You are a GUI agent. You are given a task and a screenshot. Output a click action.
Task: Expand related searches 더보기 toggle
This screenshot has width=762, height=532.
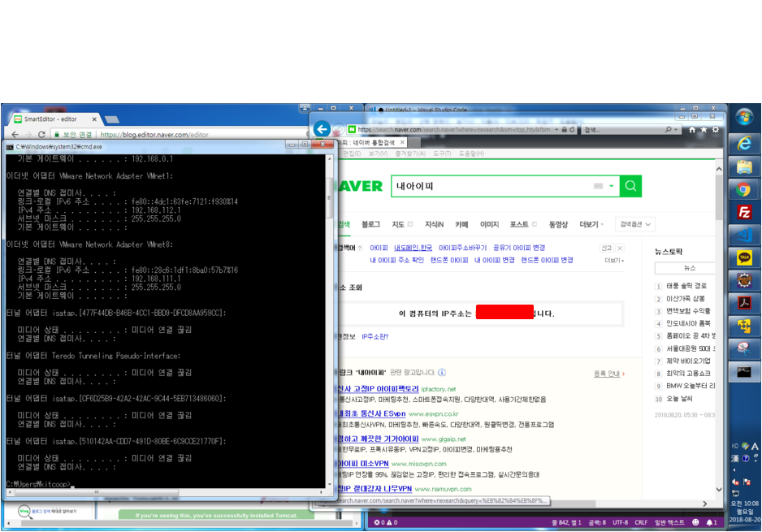click(614, 261)
